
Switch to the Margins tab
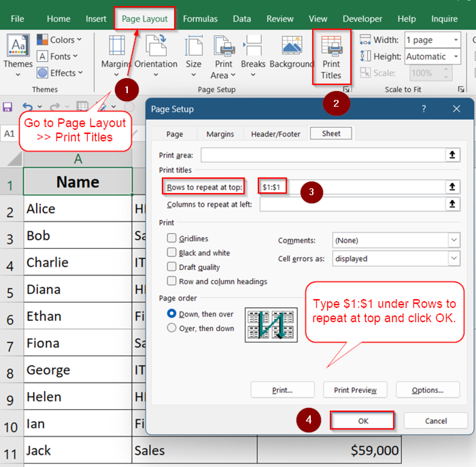(x=220, y=134)
